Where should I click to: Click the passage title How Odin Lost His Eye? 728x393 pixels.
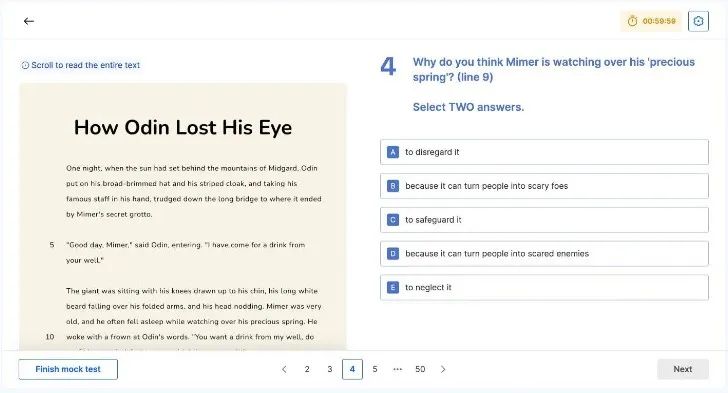pyautogui.click(x=183, y=127)
